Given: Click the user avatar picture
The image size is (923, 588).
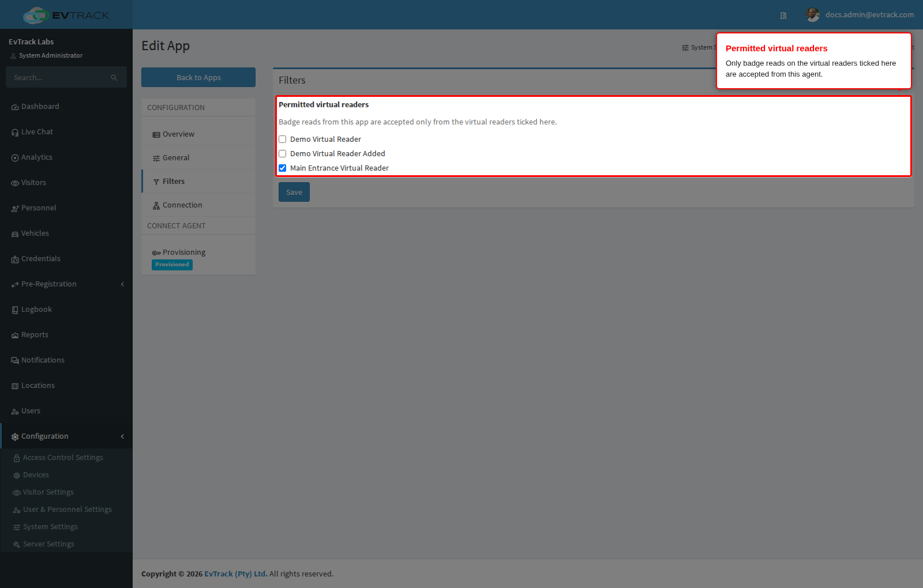Looking at the screenshot, I should pyautogui.click(x=813, y=15).
